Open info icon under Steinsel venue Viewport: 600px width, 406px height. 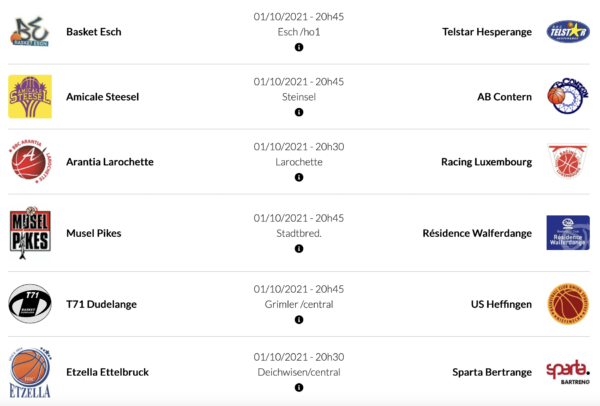(x=299, y=113)
